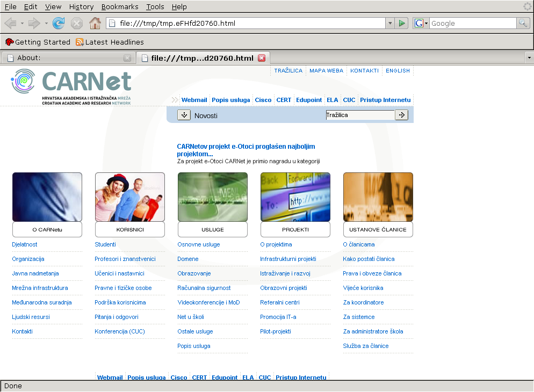Screen dimensions: 534x392
Task: Open the Edupoint link in top navigation
Action: click(309, 100)
